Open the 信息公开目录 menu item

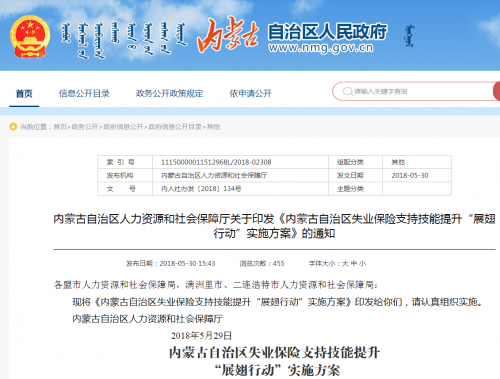(x=84, y=94)
